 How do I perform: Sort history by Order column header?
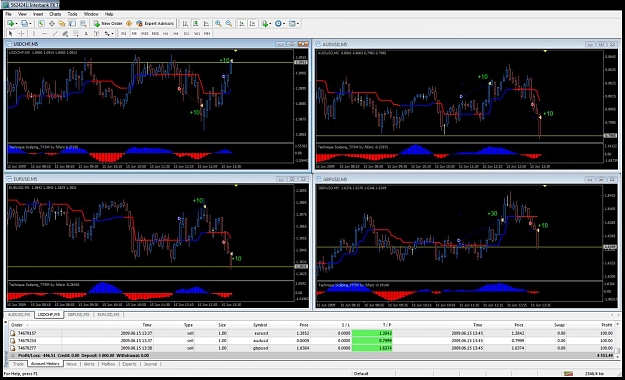[17, 325]
